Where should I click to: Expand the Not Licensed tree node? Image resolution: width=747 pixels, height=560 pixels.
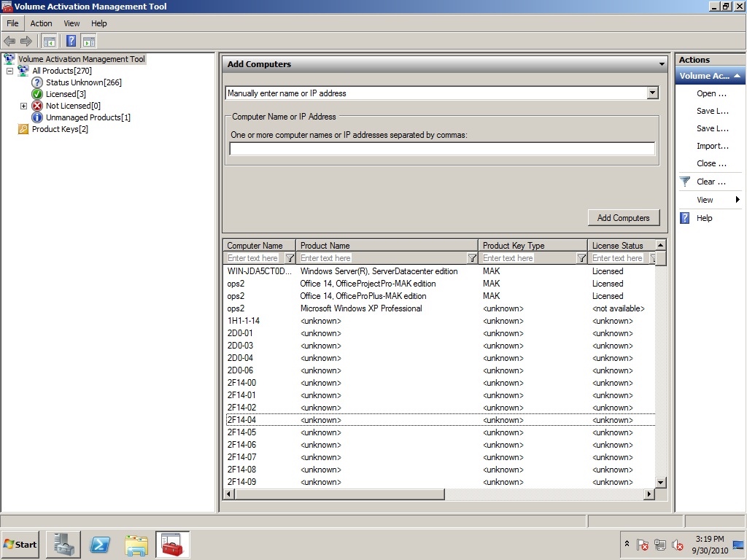coord(23,106)
